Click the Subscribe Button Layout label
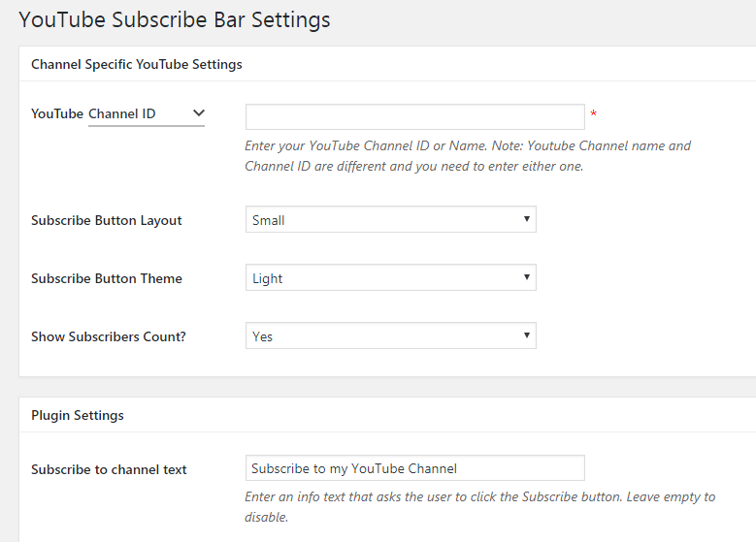756x542 pixels. 107,221
